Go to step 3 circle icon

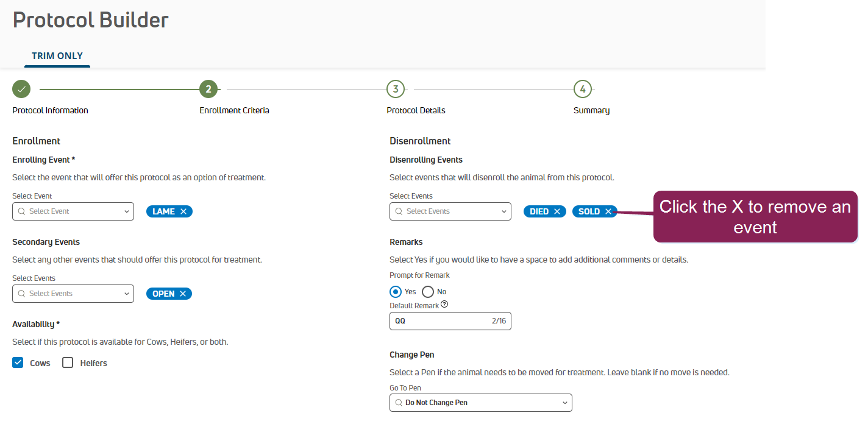click(396, 90)
